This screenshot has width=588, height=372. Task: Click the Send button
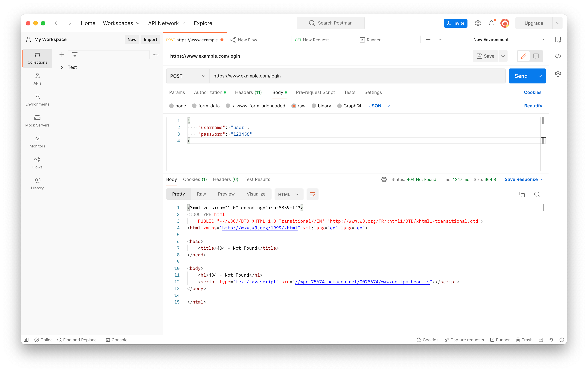coord(521,76)
